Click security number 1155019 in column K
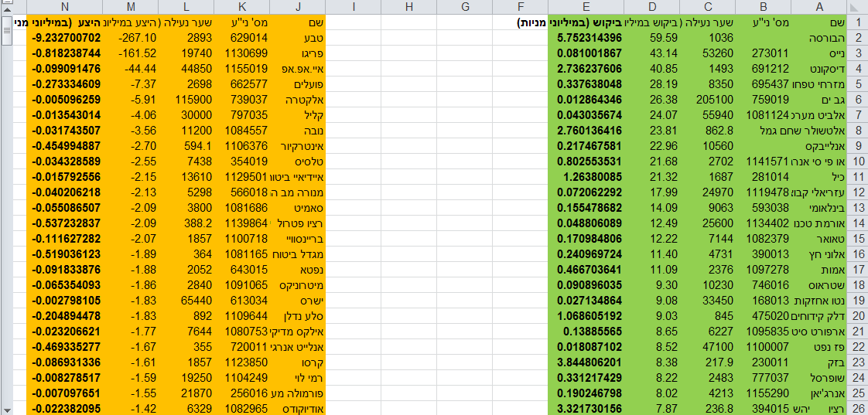 pos(242,70)
